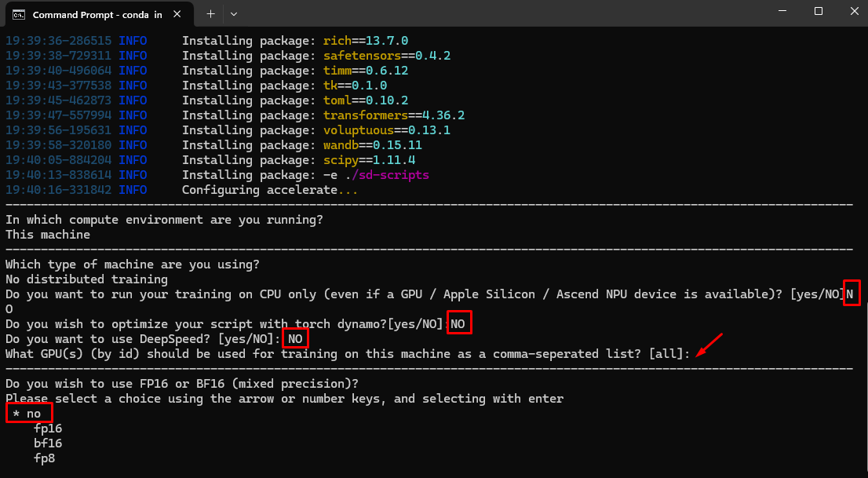The image size is (868, 478).
Task: Click the asterisk marker beside no
Action: click(x=16, y=414)
